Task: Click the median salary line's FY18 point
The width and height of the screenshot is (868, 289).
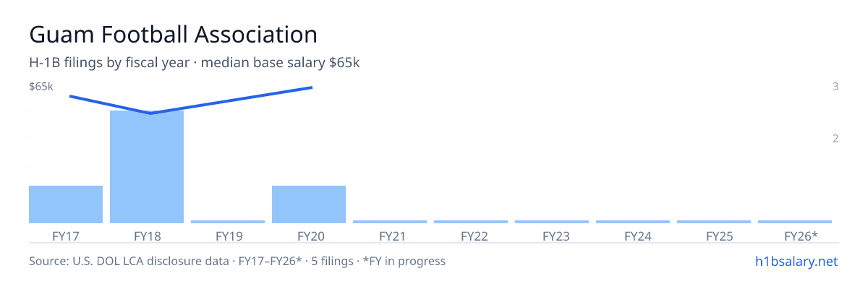Action: pyautogui.click(x=150, y=113)
